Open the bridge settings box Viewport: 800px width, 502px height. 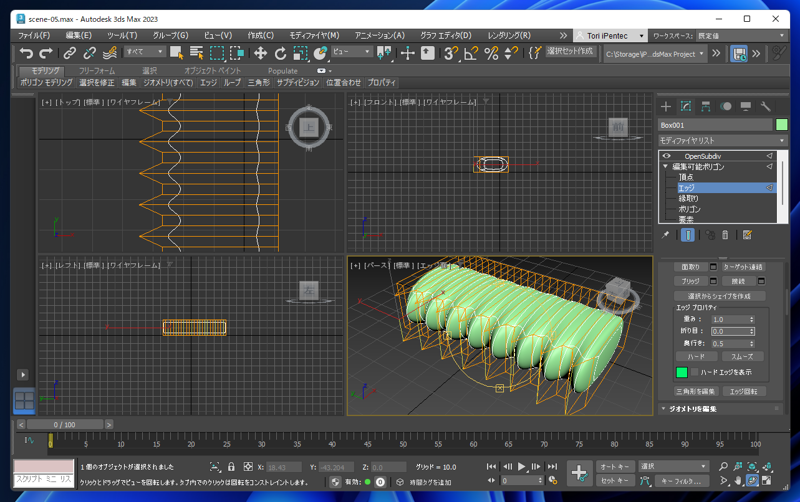point(713,281)
